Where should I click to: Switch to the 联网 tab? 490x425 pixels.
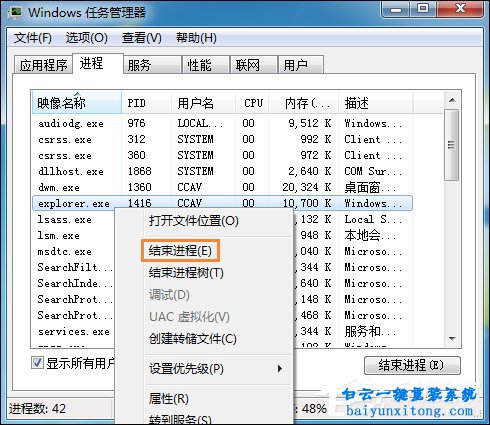(254, 65)
